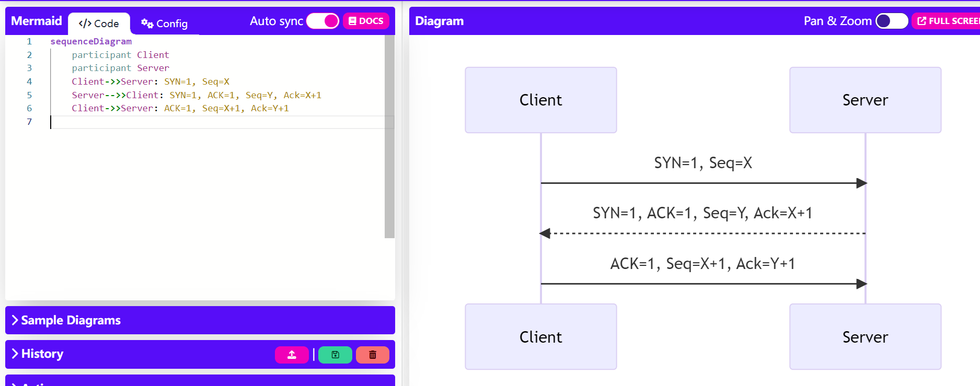This screenshot has width=980, height=386.
Task: Open diagram in FULL SCREEN
Action: tap(947, 21)
